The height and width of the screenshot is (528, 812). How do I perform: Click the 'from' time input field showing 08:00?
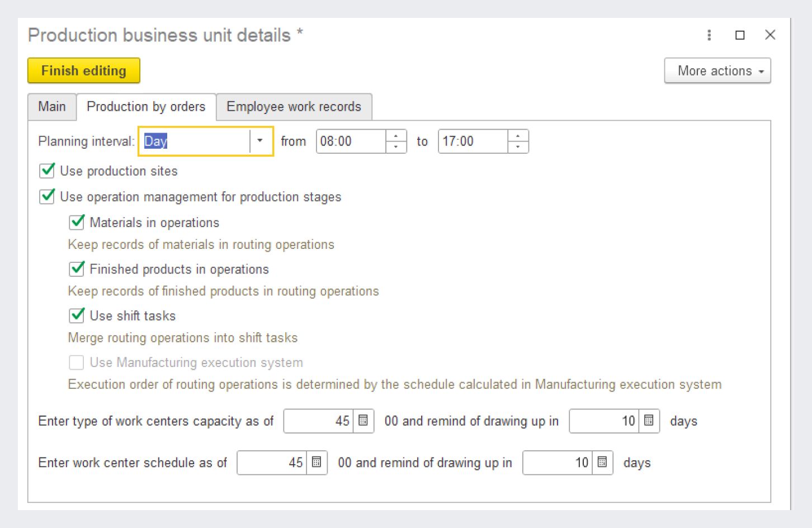(x=351, y=142)
